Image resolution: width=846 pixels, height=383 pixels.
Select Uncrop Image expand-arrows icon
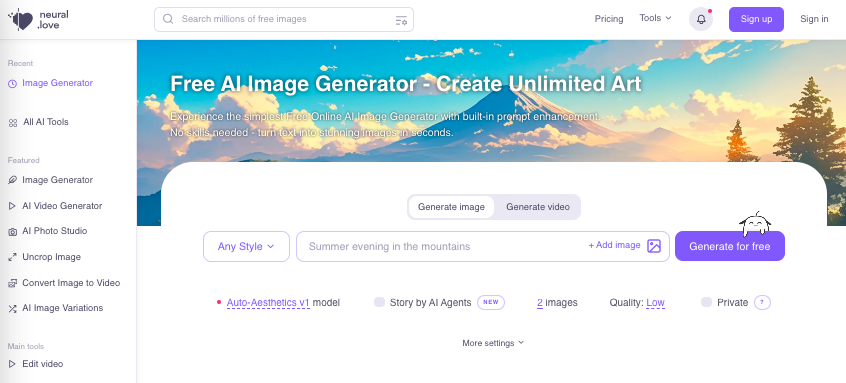tap(12, 257)
